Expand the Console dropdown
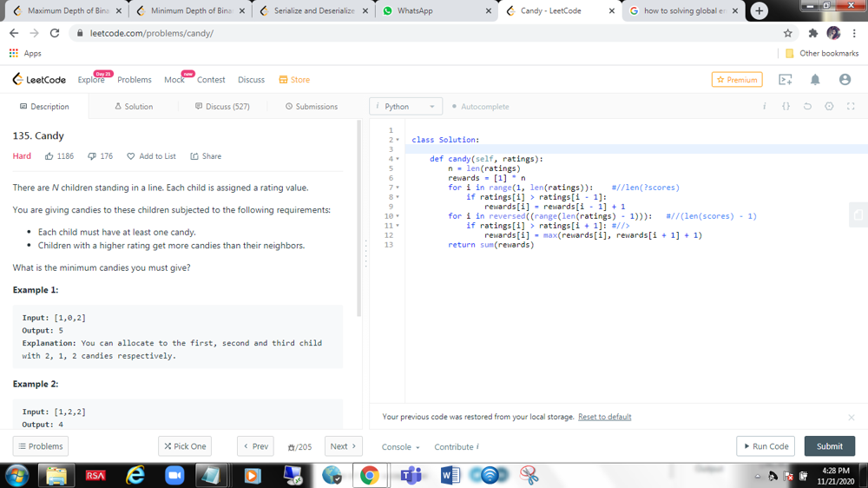Viewport: 868px width, 488px height. [400, 446]
